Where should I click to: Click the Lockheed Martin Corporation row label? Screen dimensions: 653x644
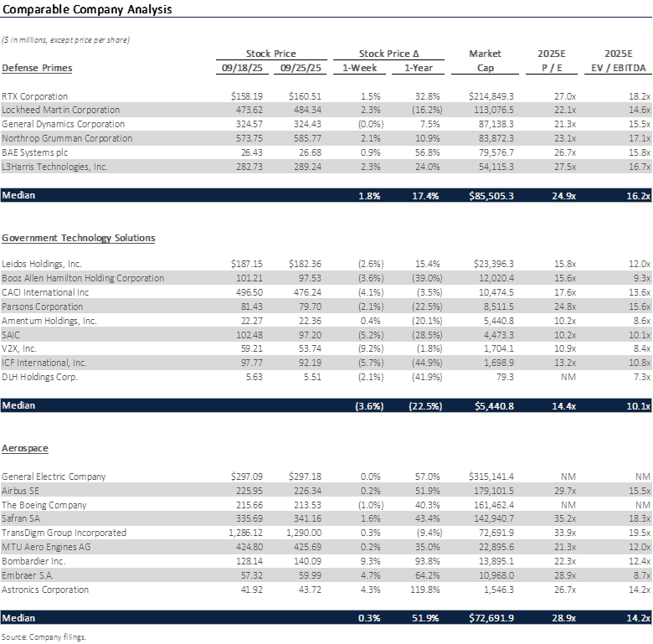coord(60,110)
